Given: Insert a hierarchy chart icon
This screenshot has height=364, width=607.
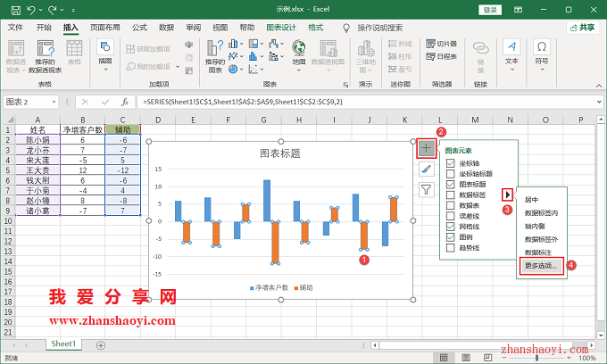Looking at the screenshot, I should [x=254, y=44].
